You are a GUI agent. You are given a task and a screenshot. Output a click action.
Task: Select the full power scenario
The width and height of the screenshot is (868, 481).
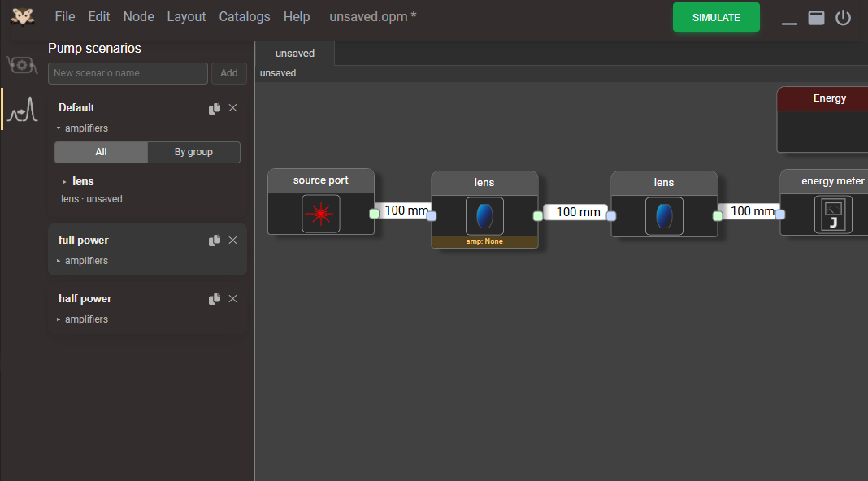point(84,240)
